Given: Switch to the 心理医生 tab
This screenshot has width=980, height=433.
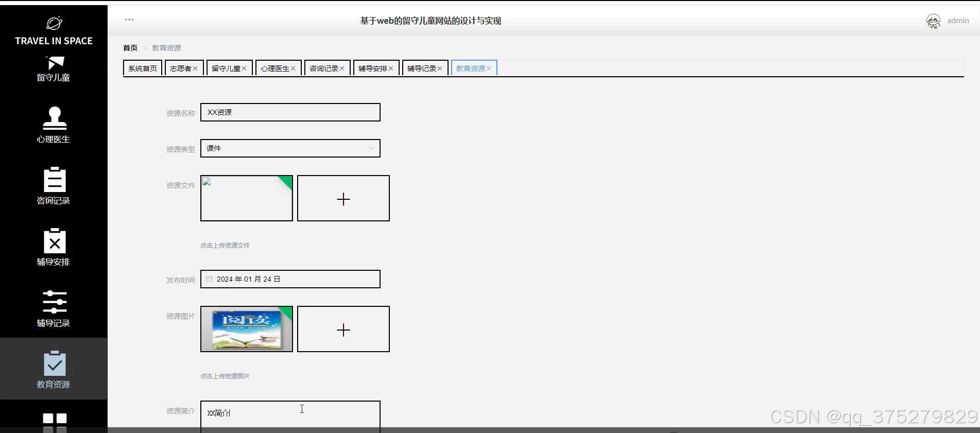Looking at the screenshot, I should pyautogui.click(x=274, y=68).
